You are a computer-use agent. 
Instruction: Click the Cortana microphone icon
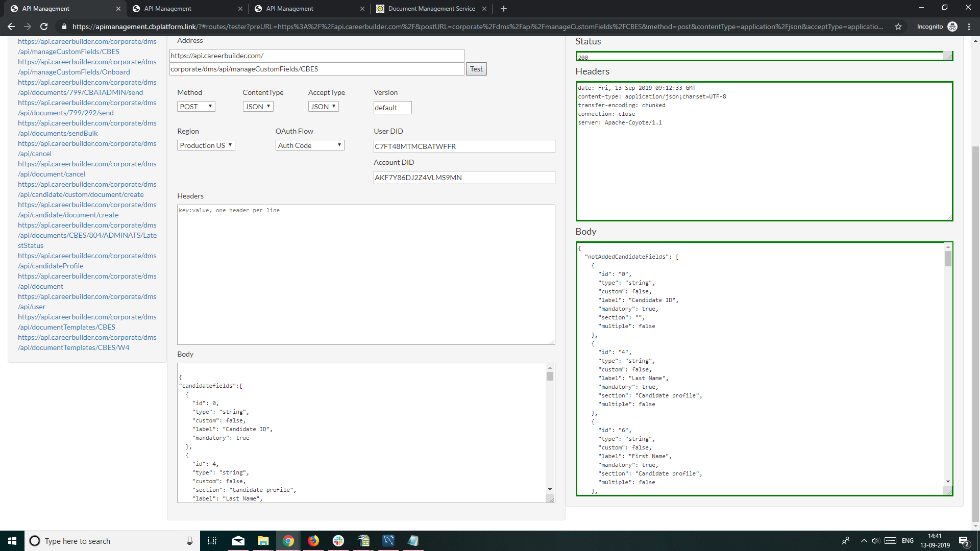189,541
